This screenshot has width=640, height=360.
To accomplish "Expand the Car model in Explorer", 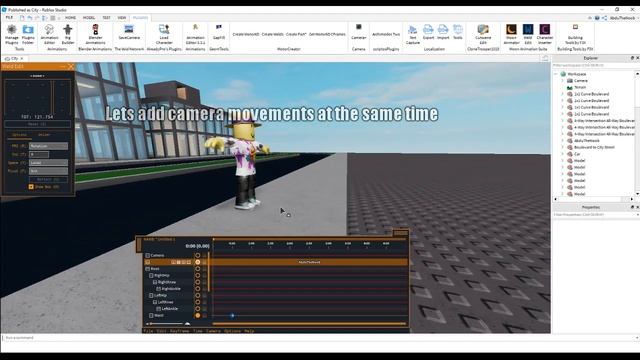I will 562,154.
